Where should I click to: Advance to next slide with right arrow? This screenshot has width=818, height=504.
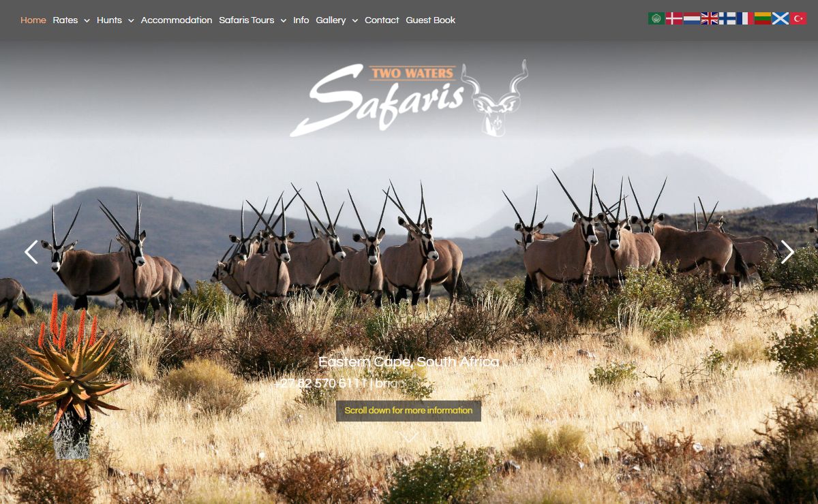[x=787, y=252]
